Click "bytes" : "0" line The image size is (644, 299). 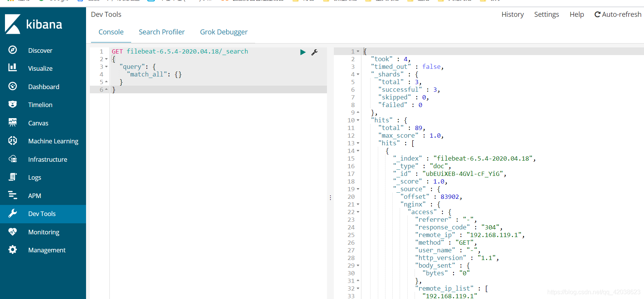(x=446, y=273)
